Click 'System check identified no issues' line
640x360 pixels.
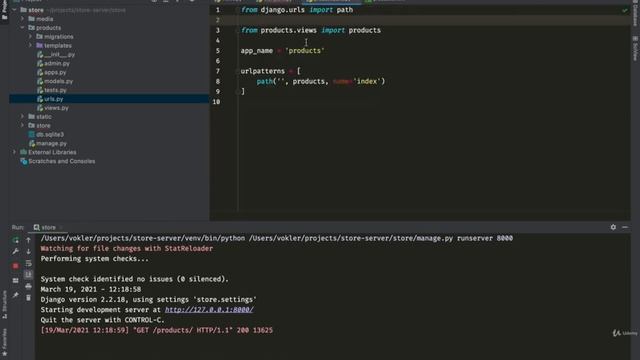tap(135, 279)
